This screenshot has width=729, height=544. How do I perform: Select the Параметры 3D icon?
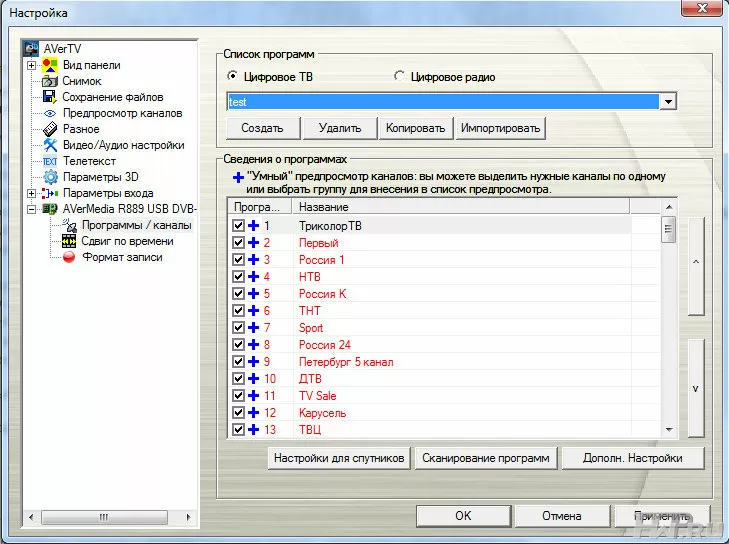[49, 177]
